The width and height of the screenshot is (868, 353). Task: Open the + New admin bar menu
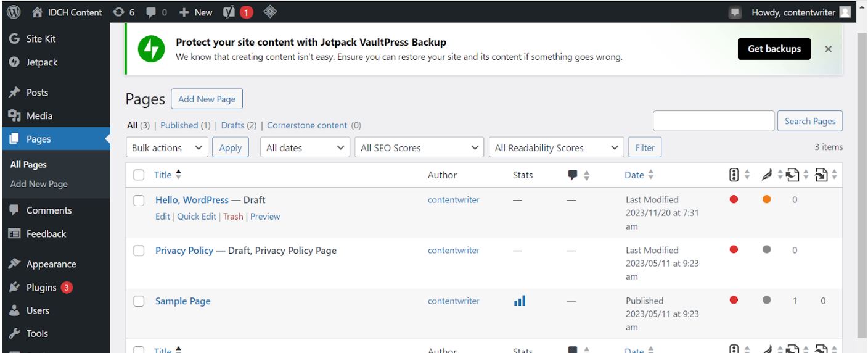pyautogui.click(x=195, y=12)
